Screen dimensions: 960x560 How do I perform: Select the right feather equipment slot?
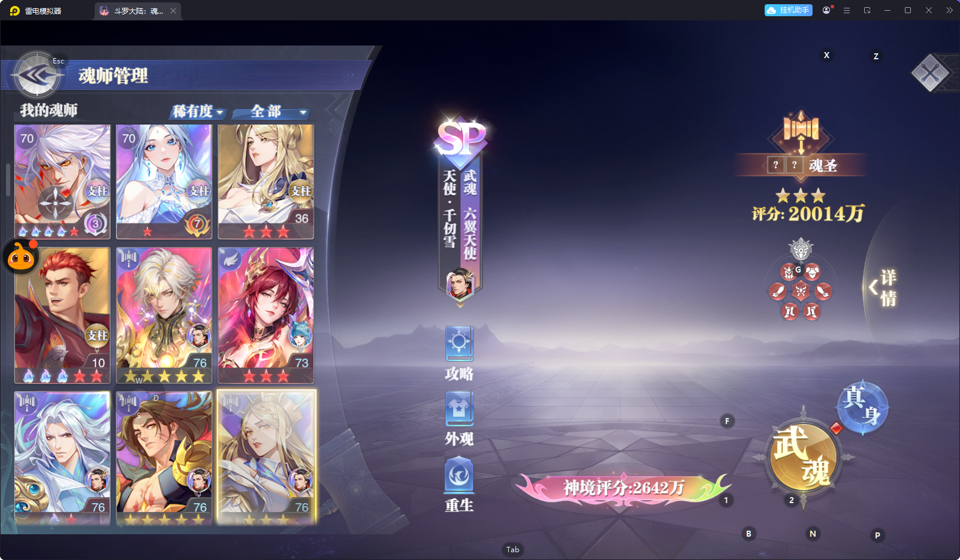pos(823,292)
